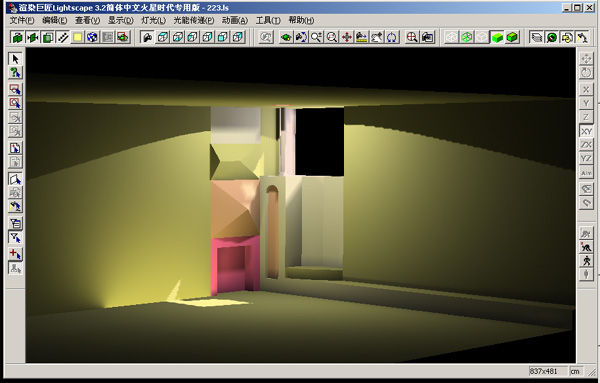The image size is (600, 383).
Task: Switch to Colored Wireframe shading
Action: click(x=466, y=37)
